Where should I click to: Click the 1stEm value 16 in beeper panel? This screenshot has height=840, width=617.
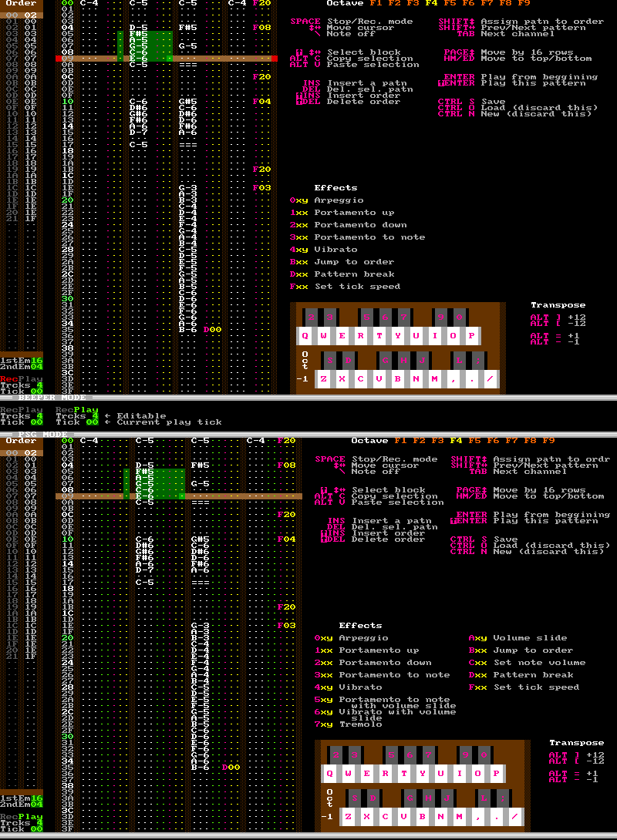(x=37, y=361)
